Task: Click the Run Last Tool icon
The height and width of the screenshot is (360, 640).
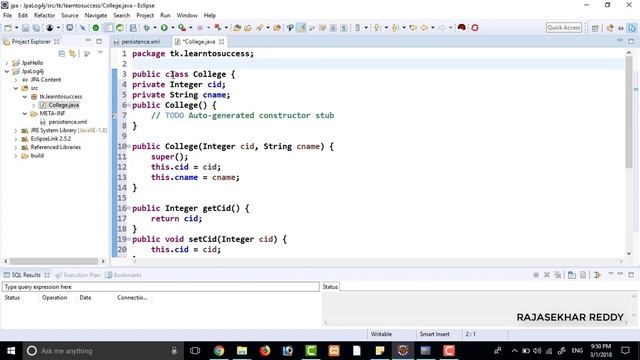Action: click(x=182, y=28)
